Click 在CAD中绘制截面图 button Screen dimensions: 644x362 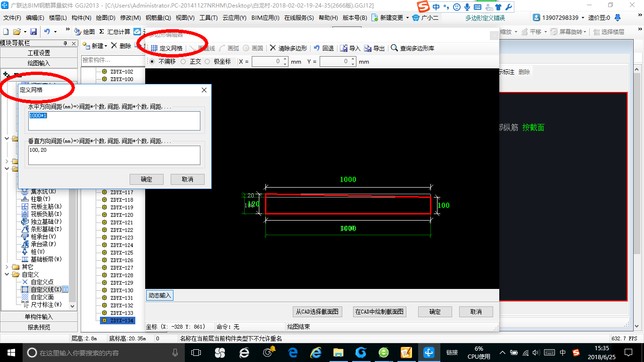click(380, 312)
